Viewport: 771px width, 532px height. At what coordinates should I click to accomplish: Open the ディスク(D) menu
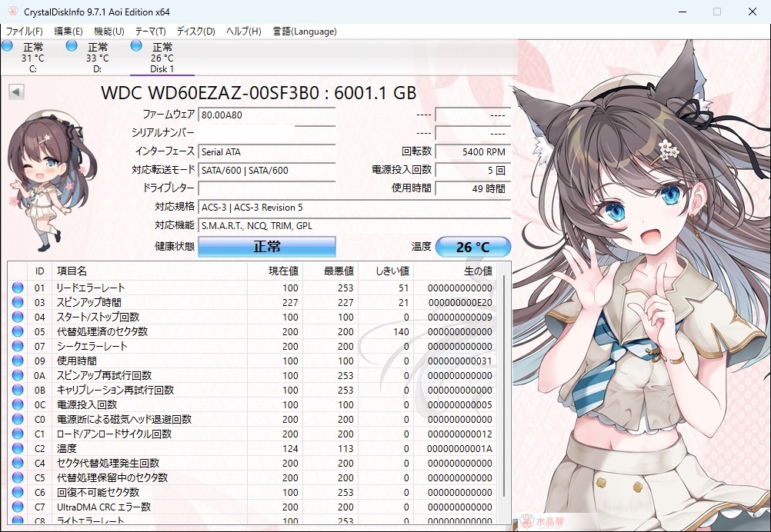[195, 32]
